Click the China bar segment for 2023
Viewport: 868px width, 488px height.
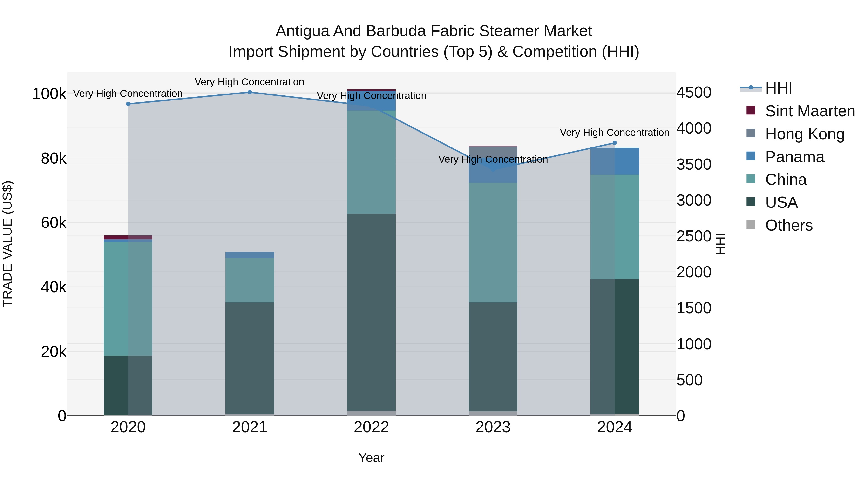pyautogui.click(x=493, y=242)
